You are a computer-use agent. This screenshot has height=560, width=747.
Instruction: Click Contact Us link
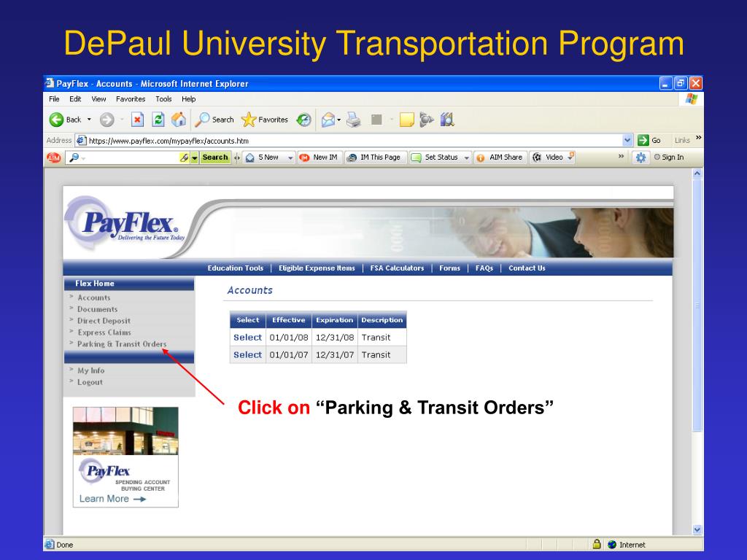527,268
